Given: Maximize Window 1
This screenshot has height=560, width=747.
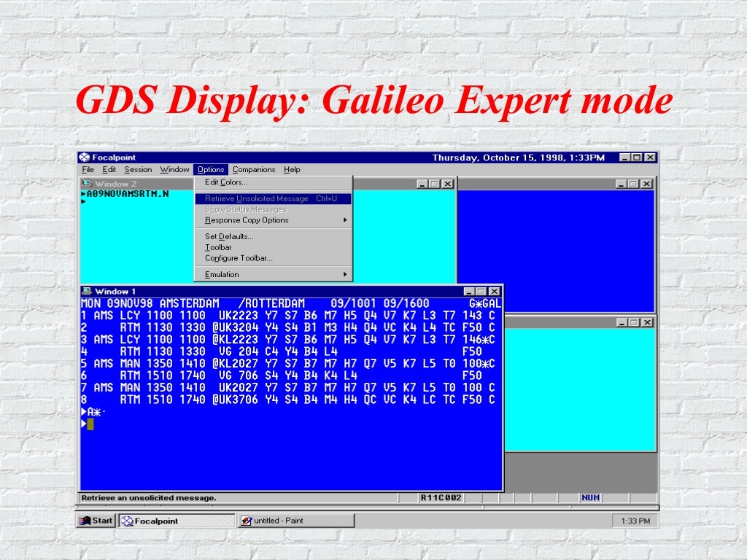Looking at the screenshot, I should point(481,292).
